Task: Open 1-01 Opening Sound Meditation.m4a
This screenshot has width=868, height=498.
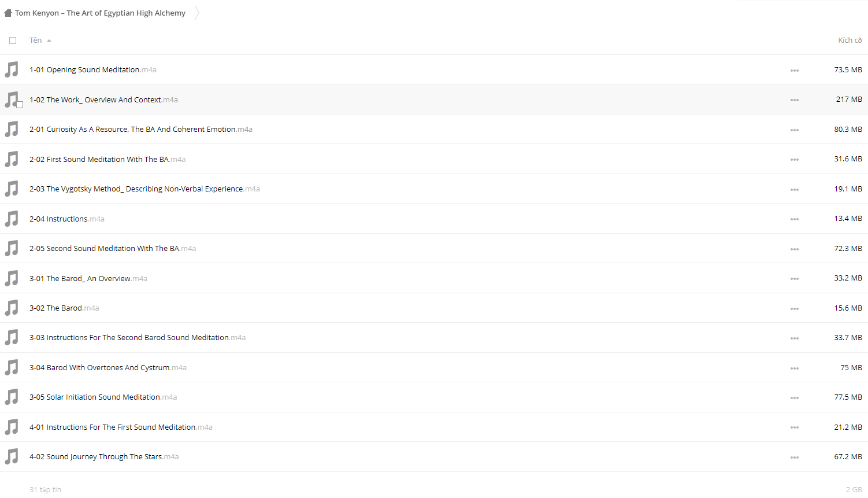Action: click(x=93, y=69)
